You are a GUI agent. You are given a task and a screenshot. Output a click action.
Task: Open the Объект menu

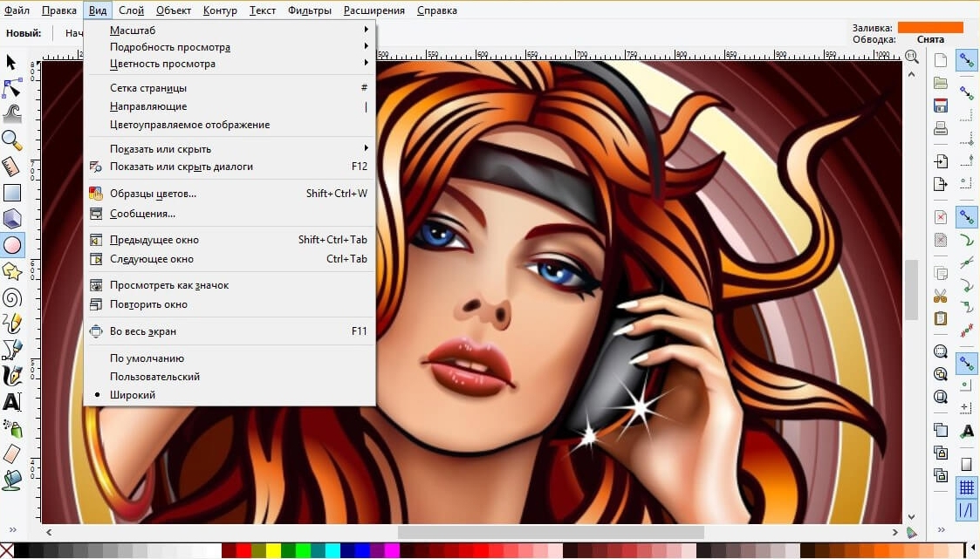point(174,10)
